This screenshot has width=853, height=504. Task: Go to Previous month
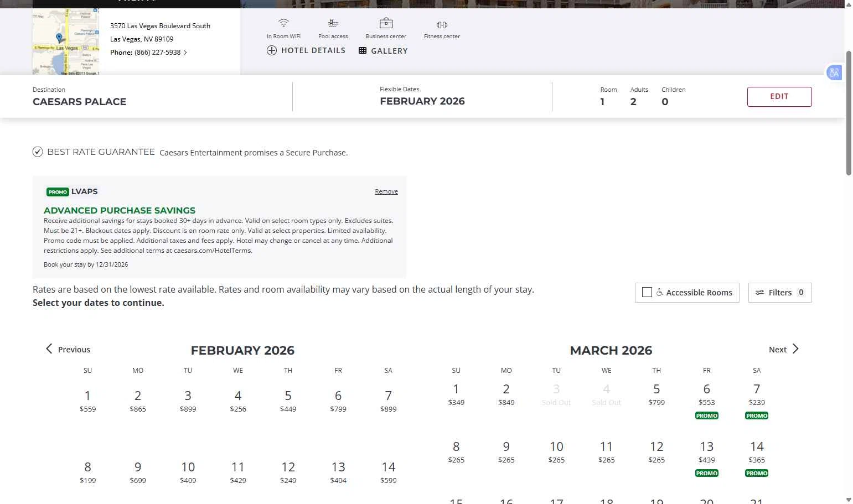(x=68, y=349)
